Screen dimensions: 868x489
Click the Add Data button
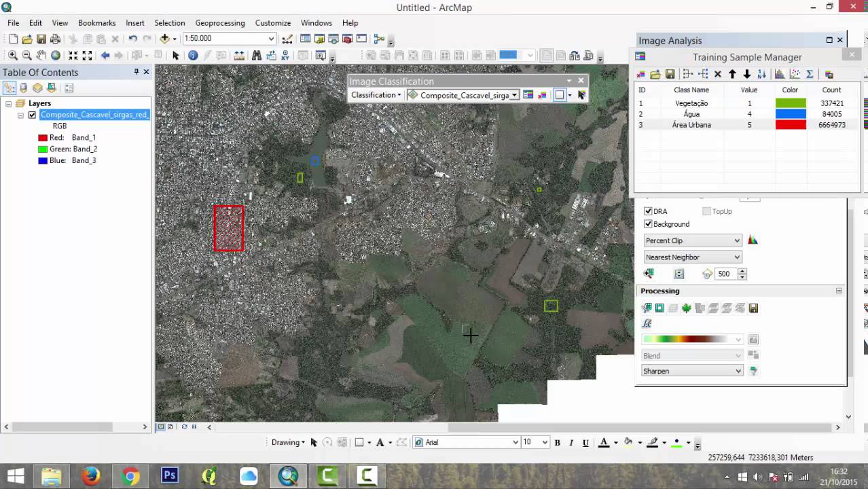(165, 39)
